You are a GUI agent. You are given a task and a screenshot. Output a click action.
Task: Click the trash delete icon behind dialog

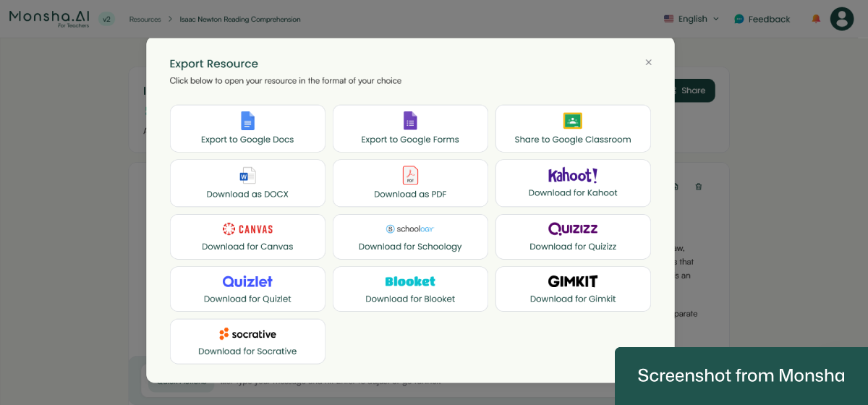pyautogui.click(x=698, y=187)
